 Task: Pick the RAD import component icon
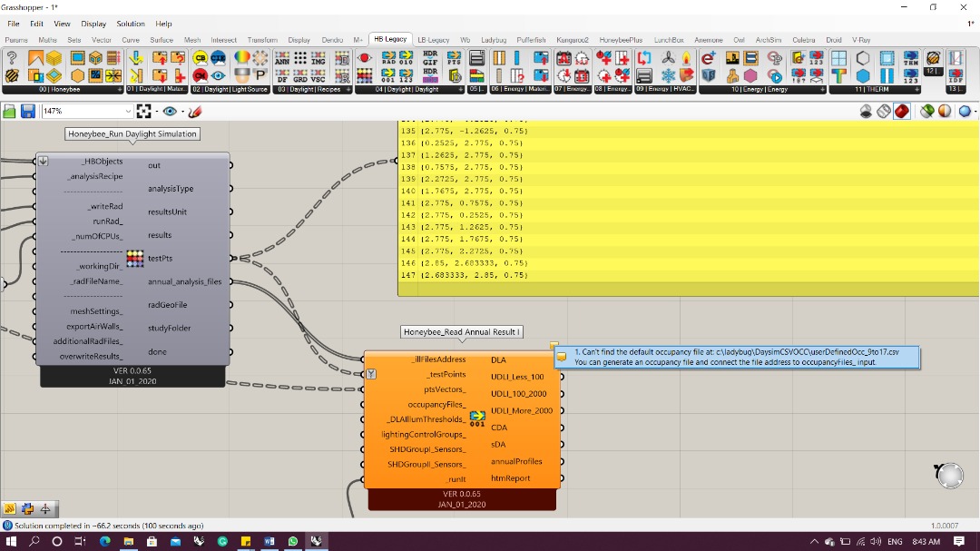pyautogui.click(x=388, y=58)
